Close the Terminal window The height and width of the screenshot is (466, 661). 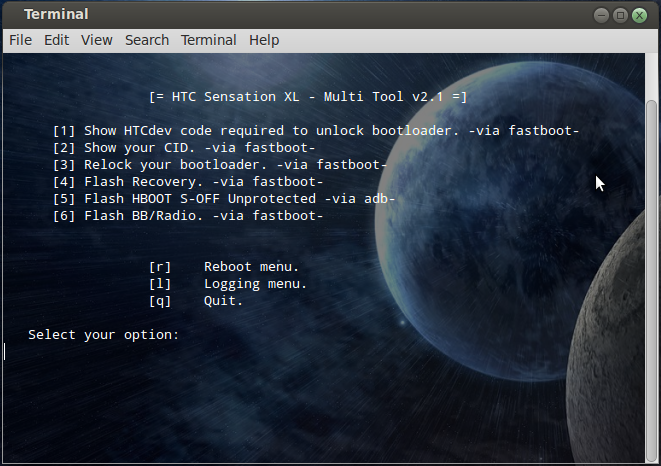coord(639,16)
